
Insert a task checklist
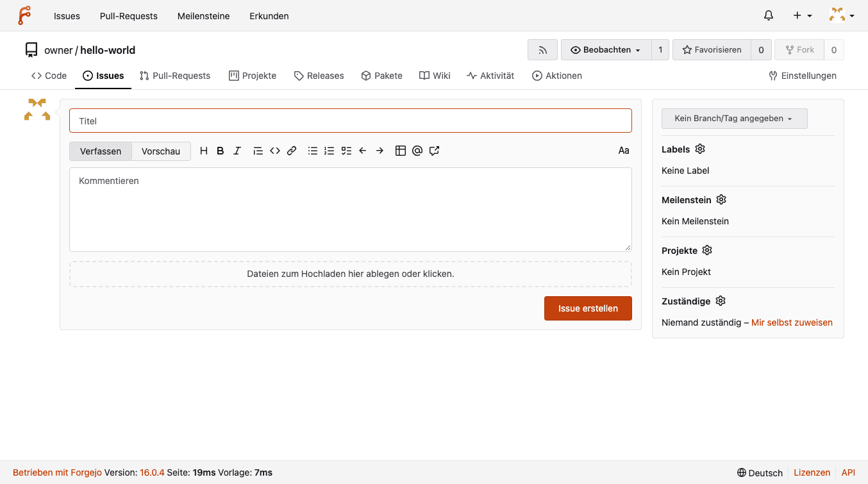tap(346, 151)
